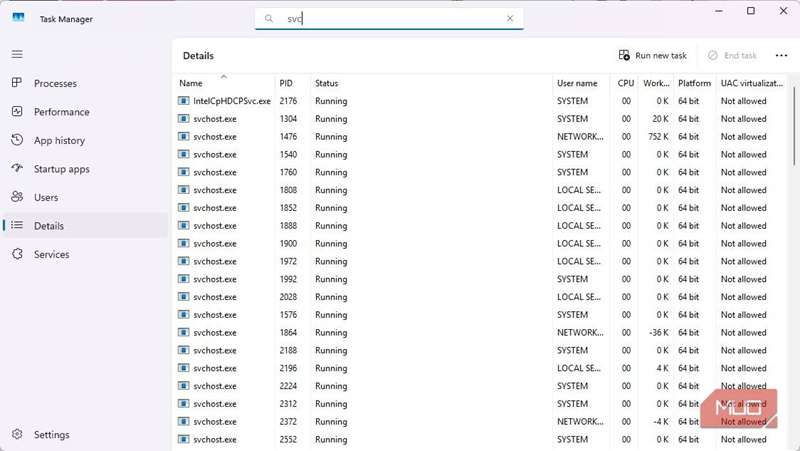800x451 pixels.
Task: Click in the search field containing svc
Action: 389,18
